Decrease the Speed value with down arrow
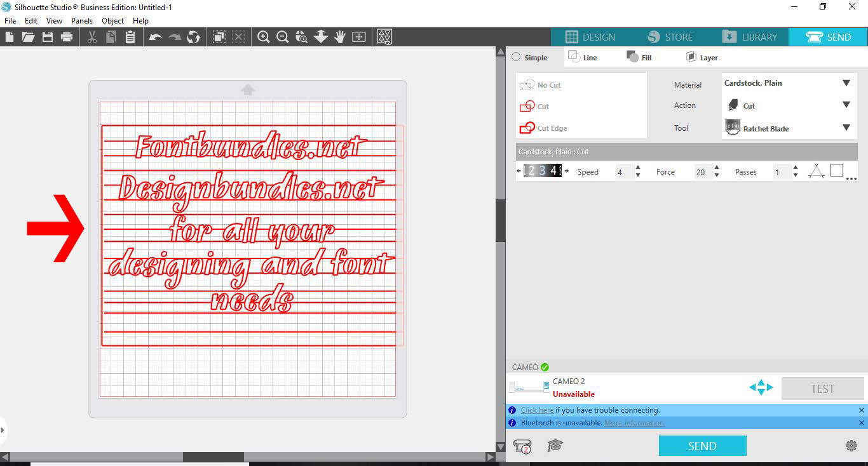 click(638, 175)
